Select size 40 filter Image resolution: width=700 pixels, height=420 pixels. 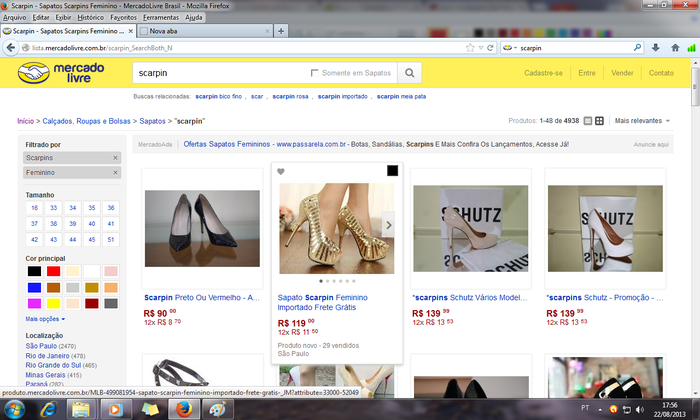click(92, 224)
